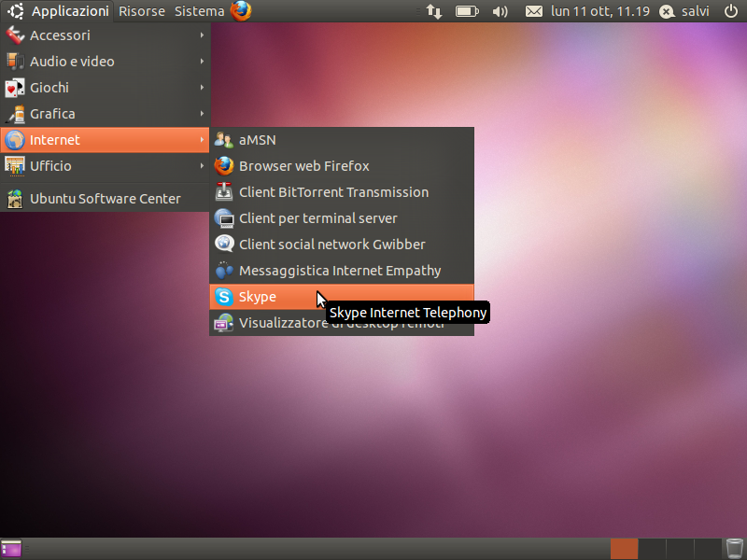Click the Ufficio category label
This screenshot has width=747, height=560.
(50, 166)
